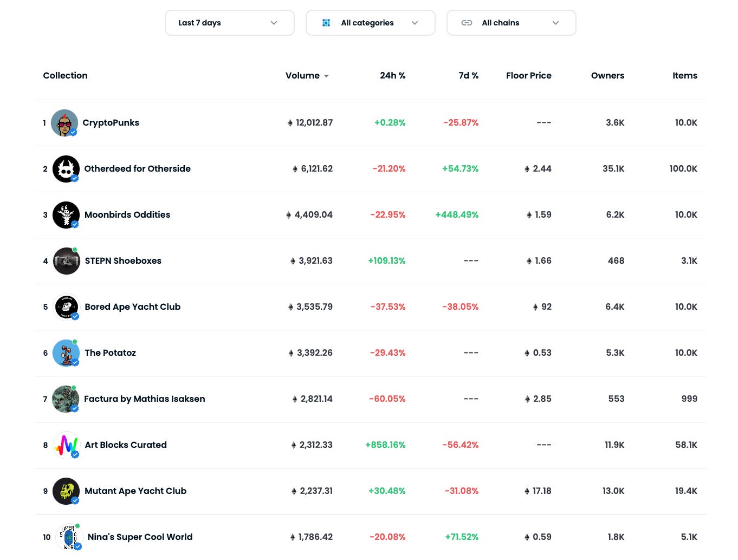Image resolution: width=738 pixels, height=560 pixels.
Task: Click the Art Blocks Curated logo icon
Action: click(66, 445)
